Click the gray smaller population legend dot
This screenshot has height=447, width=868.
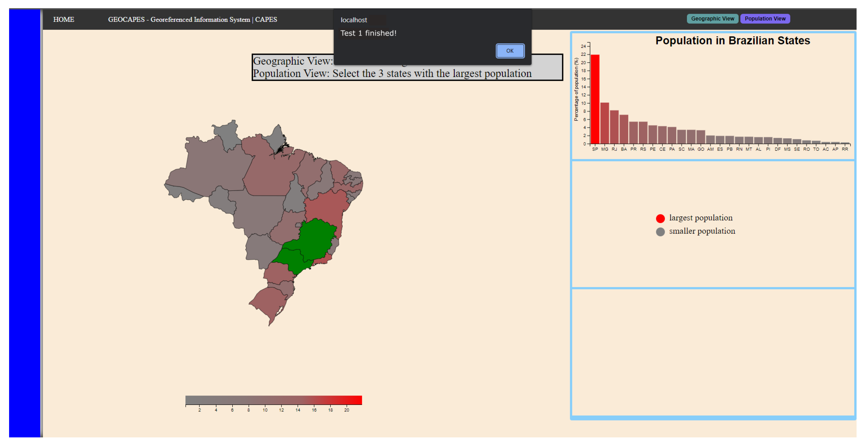coord(660,232)
